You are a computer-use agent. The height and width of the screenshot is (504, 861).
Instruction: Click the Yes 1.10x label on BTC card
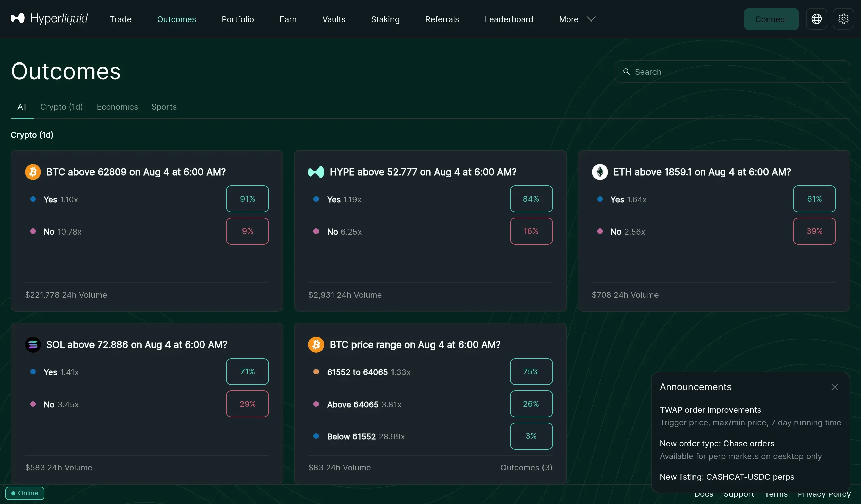(x=61, y=199)
